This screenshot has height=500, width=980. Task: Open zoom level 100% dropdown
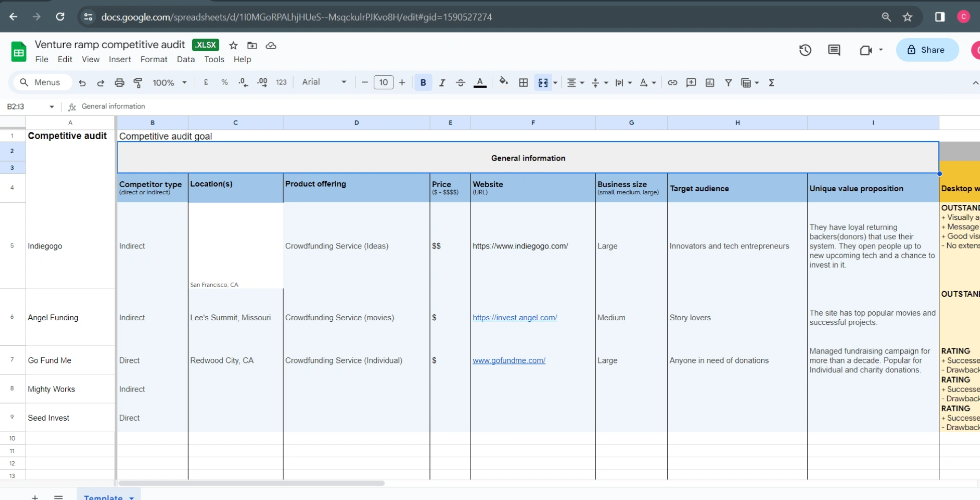tap(170, 83)
